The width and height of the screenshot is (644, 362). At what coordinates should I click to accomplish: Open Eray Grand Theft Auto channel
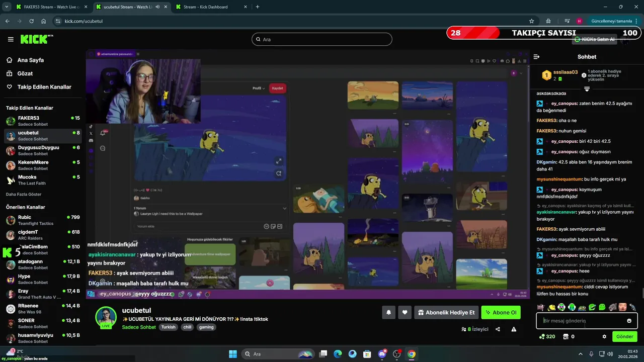click(x=43, y=294)
